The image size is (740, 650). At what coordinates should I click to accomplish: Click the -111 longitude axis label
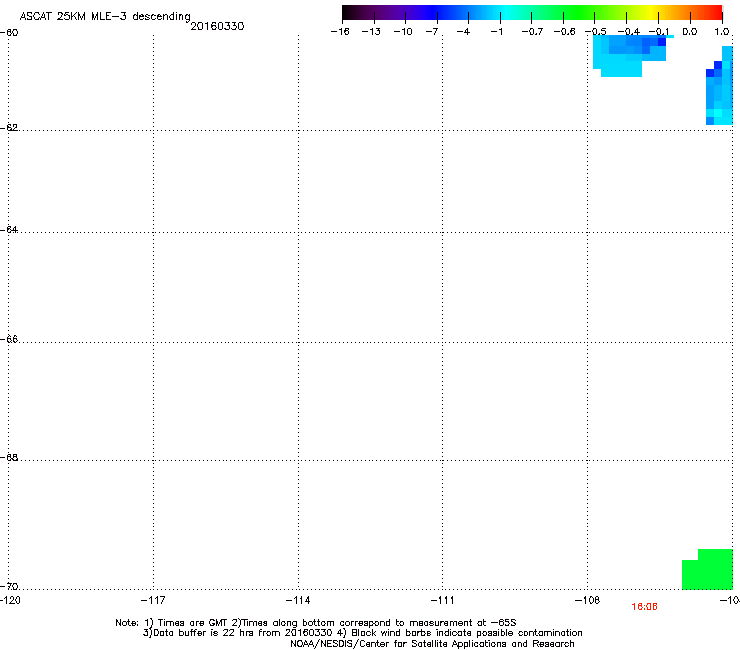(x=442, y=600)
